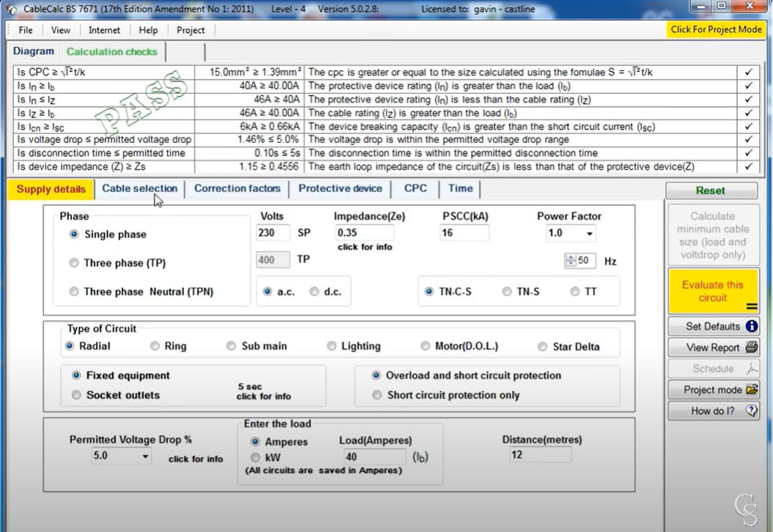Switch load entry to kW

[255, 457]
